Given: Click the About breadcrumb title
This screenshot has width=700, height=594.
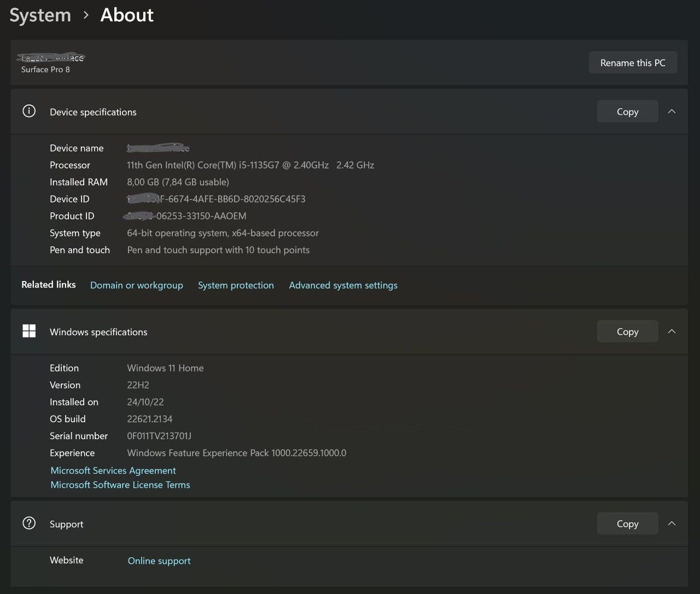Looking at the screenshot, I should pyautogui.click(x=127, y=15).
